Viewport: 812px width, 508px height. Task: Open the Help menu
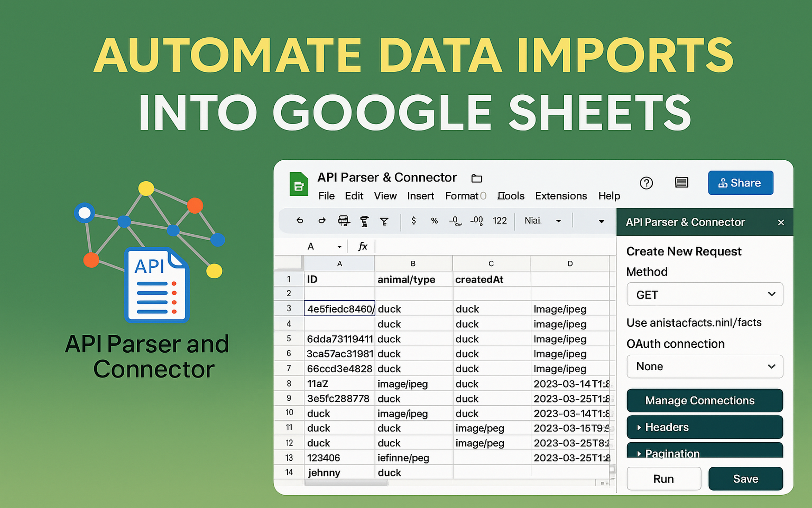[609, 196]
